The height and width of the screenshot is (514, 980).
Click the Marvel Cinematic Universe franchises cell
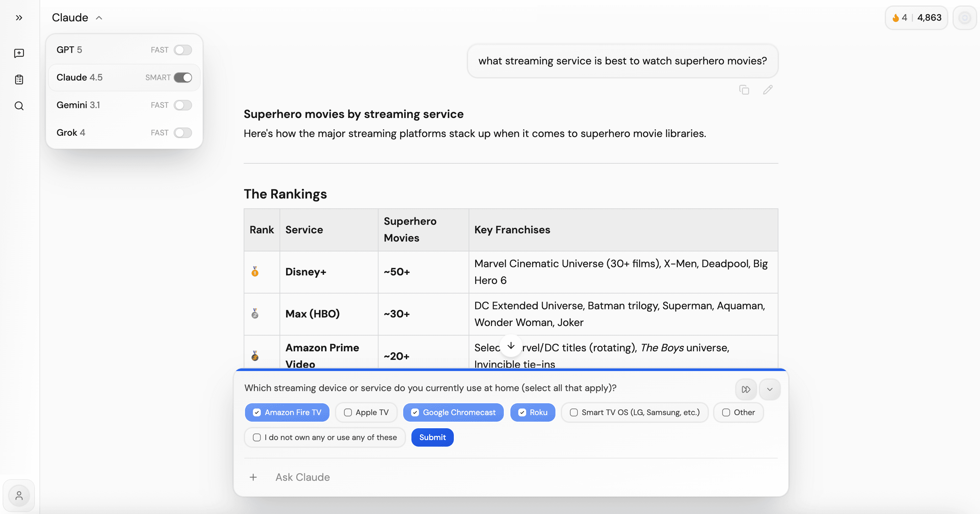pyautogui.click(x=623, y=272)
